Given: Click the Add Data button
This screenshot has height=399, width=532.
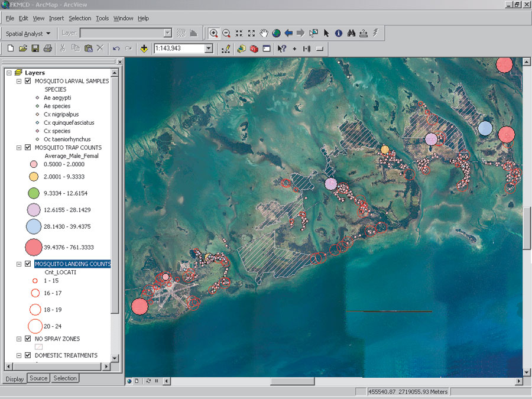Looking at the screenshot, I should click(x=144, y=48).
